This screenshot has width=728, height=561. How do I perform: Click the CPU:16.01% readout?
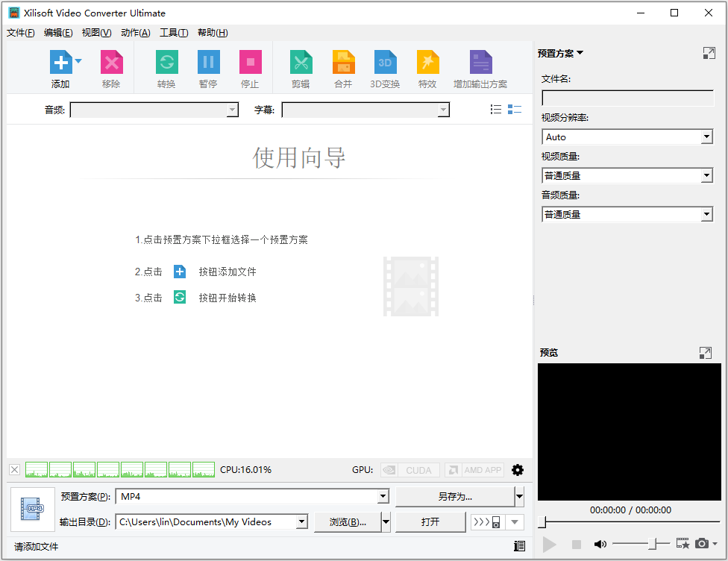click(x=245, y=469)
